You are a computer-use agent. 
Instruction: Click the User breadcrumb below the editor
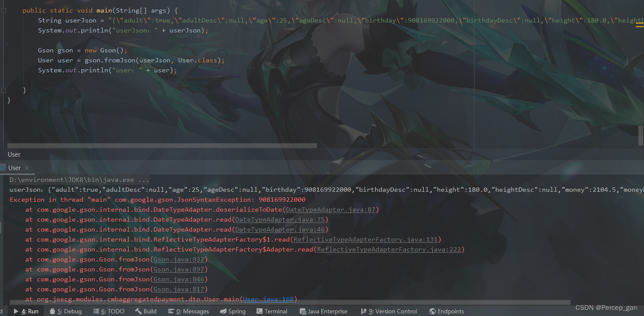click(x=14, y=155)
